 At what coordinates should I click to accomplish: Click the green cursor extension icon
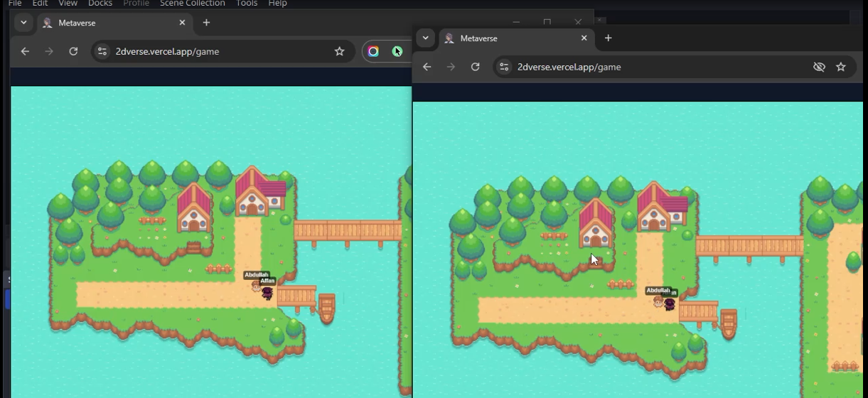point(397,51)
